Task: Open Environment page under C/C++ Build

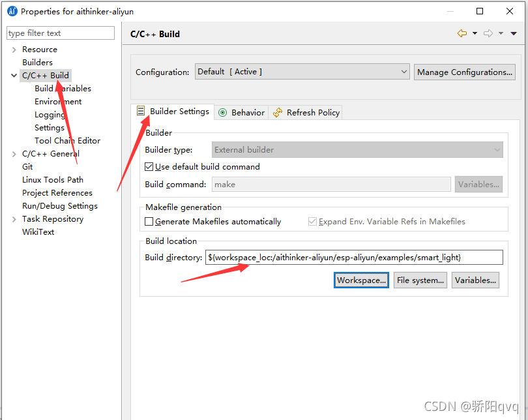Action: click(x=58, y=102)
